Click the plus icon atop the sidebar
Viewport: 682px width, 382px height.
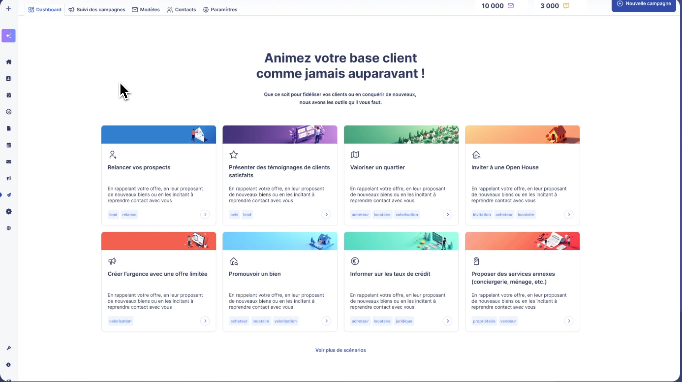pos(8,8)
